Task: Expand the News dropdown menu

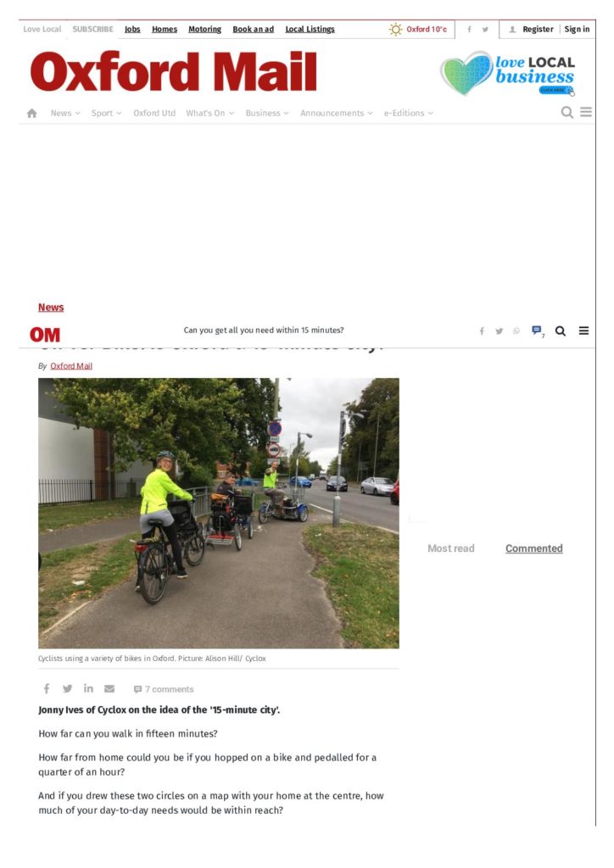Action: click(x=65, y=113)
